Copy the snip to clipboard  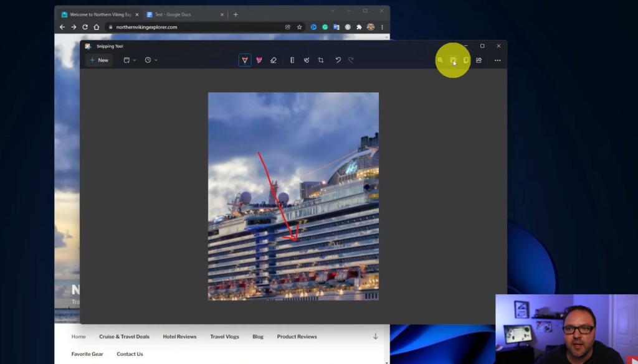466,60
